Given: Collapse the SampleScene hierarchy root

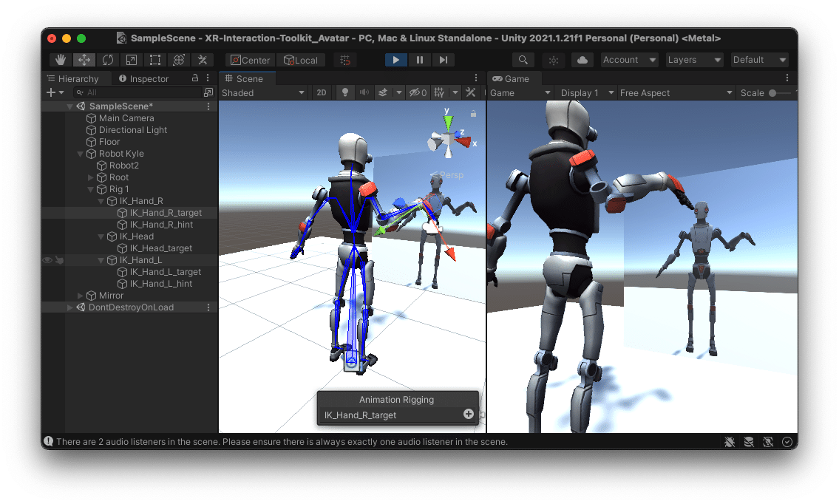Looking at the screenshot, I should (x=69, y=106).
